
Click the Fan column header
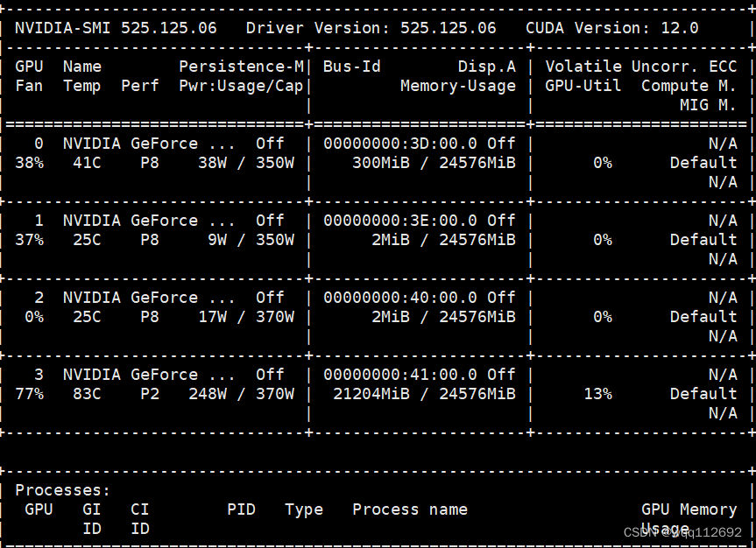pyautogui.click(x=29, y=86)
